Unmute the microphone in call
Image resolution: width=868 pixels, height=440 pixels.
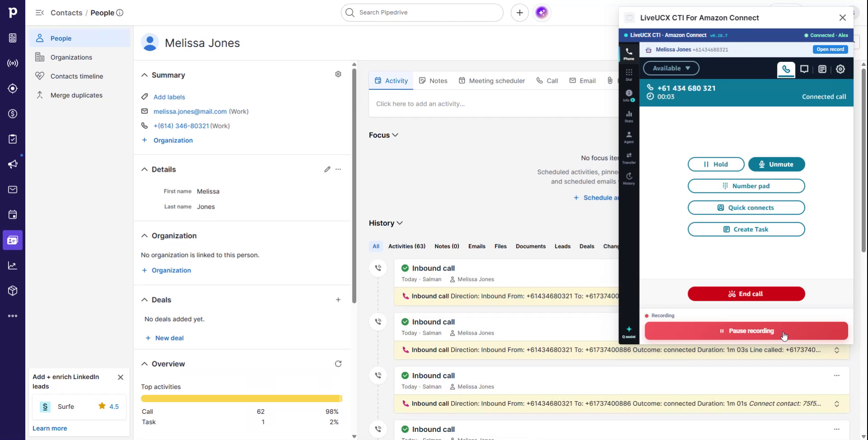(776, 164)
